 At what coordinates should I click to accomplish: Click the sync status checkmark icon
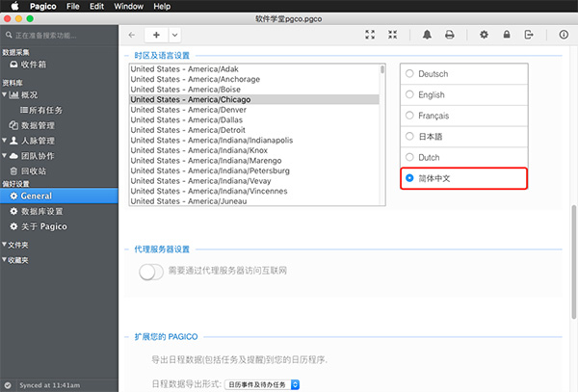8,385
